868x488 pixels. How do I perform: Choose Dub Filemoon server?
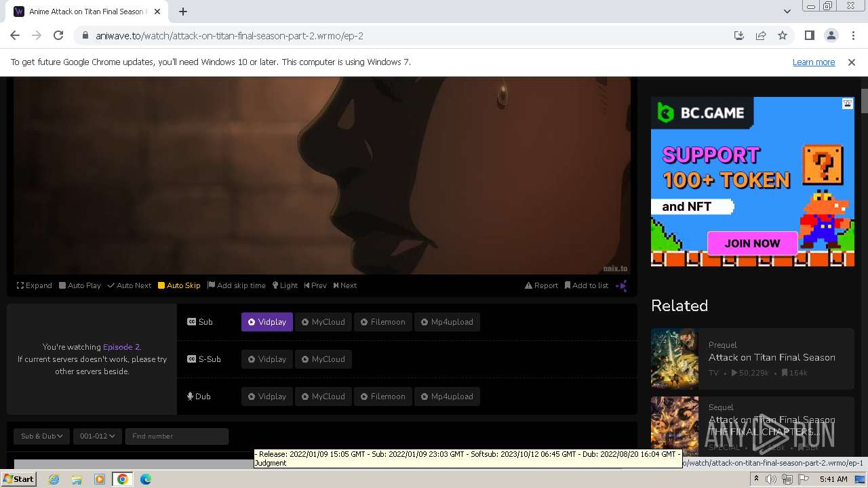(383, 396)
